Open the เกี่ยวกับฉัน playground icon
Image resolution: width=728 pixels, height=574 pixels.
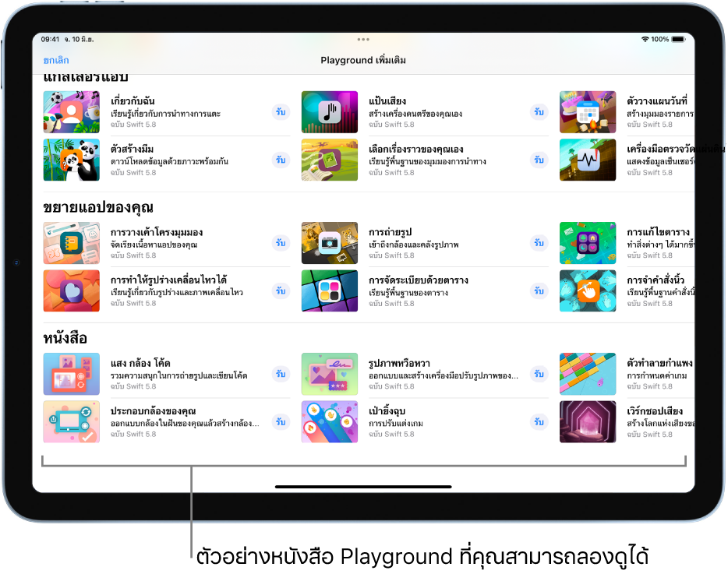tap(72, 112)
